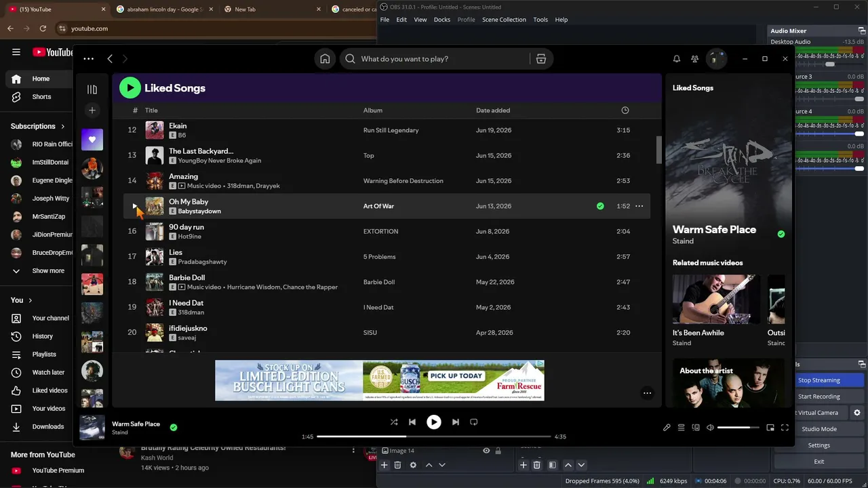Go to Spotify Home using the house icon
The width and height of the screenshot is (868, 488).
pyautogui.click(x=325, y=59)
